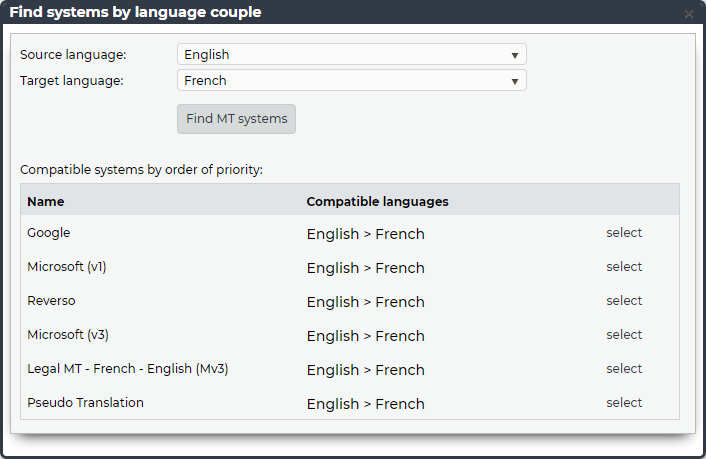Choose select link for Reverso
This screenshot has height=459, width=706.
tap(624, 301)
